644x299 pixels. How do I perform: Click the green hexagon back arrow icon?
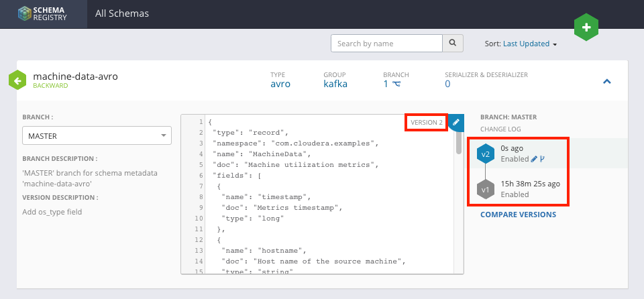point(17,80)
